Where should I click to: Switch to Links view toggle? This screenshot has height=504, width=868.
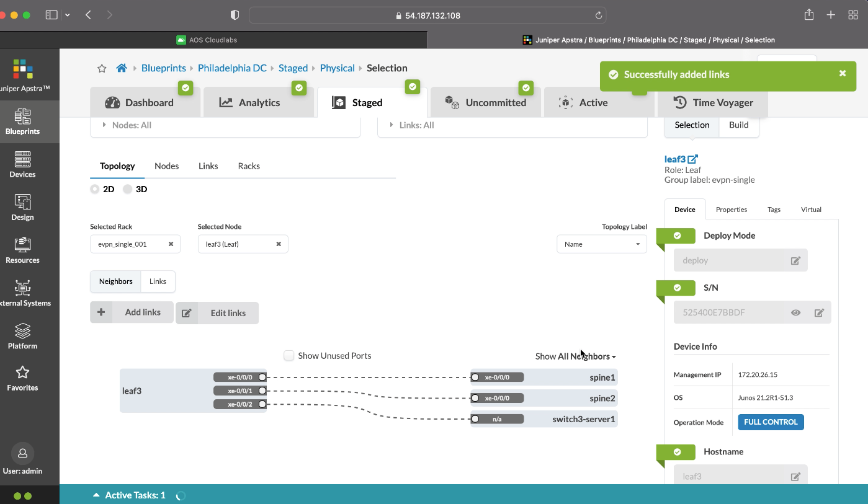(x=158, y=281)
